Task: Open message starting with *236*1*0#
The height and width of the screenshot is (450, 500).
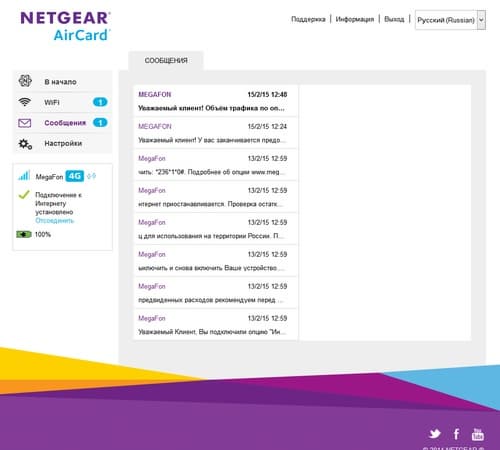Action: (x=216, y=165)
